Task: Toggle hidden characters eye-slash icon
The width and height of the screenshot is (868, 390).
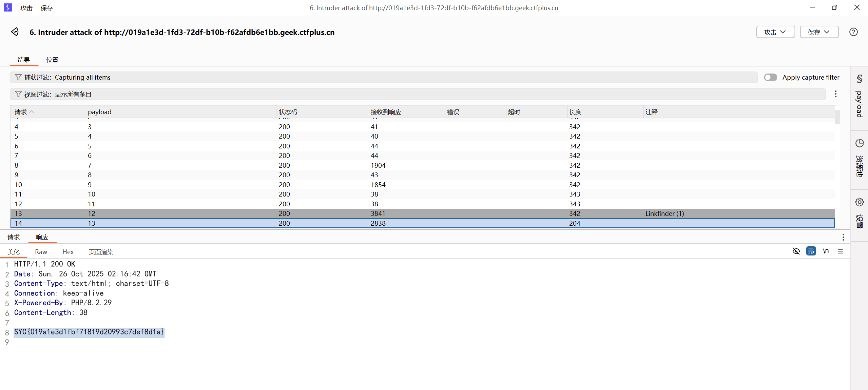Action: coord(796,251)
